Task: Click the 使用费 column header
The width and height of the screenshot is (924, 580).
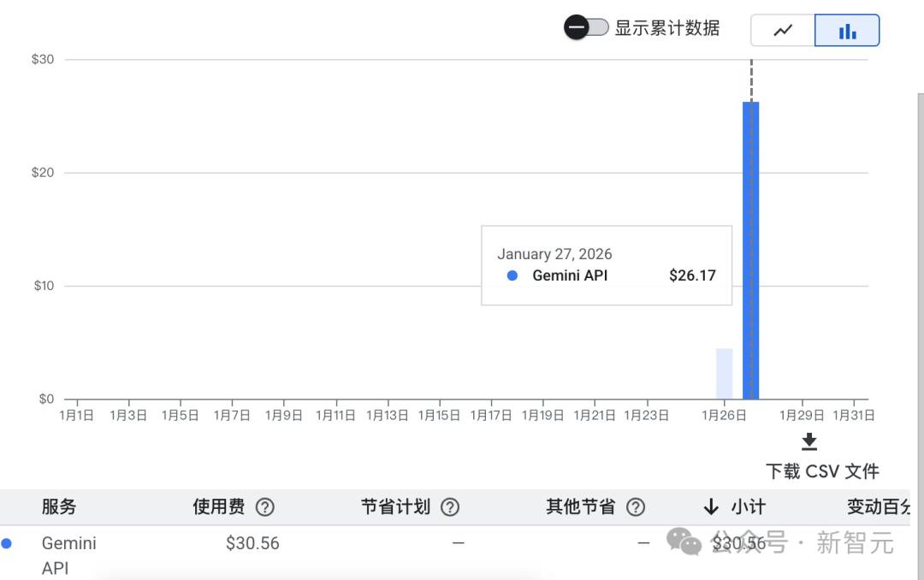Action: coord(219,507)
